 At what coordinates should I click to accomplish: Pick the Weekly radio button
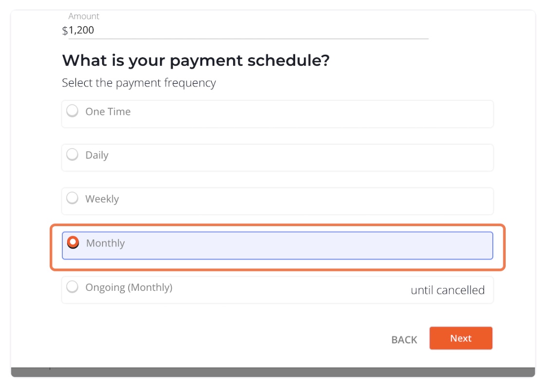pyautogui.click(x=73, y=198)
